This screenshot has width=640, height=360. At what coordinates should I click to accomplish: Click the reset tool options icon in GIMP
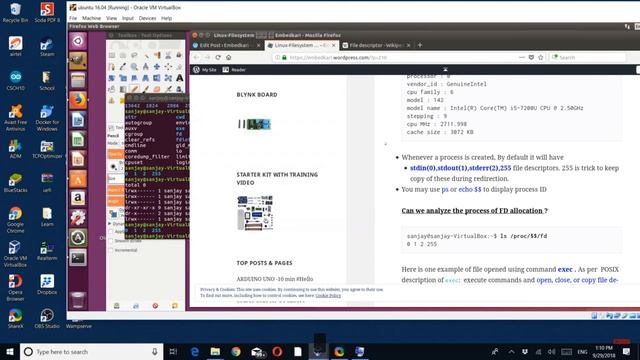175,306
